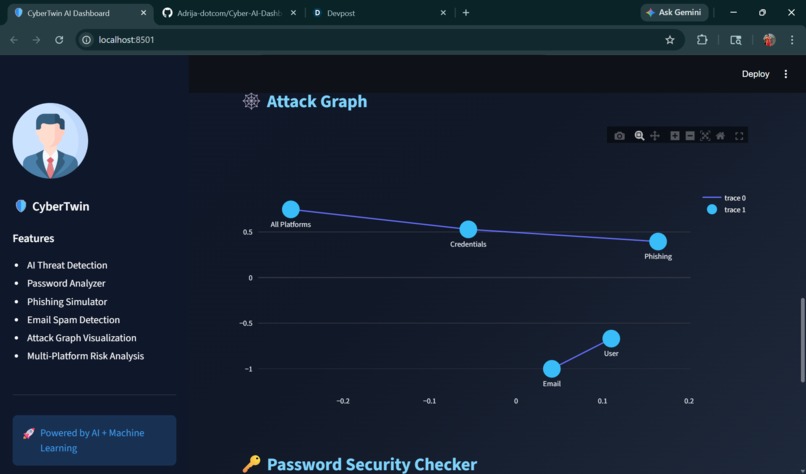Open the Chrome three-dot menu
The width and height of the screenshot is (806, 474).
click(792, 40)
